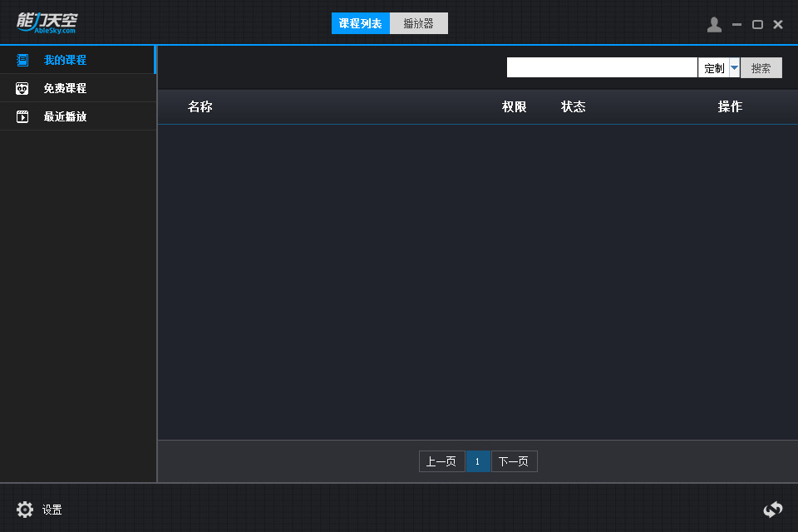Click the 状态 column header
The image size is (798, 532).
[x=574, y=106]
